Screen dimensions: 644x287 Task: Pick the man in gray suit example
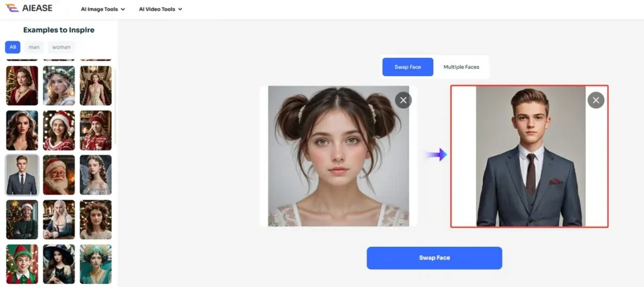tap(22, 175)
